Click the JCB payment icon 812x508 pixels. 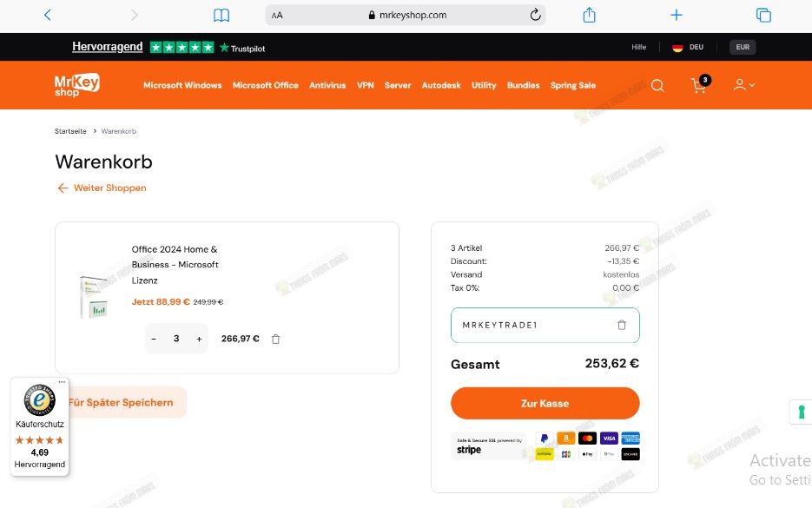pyautogui.click(x=566, y=454)
